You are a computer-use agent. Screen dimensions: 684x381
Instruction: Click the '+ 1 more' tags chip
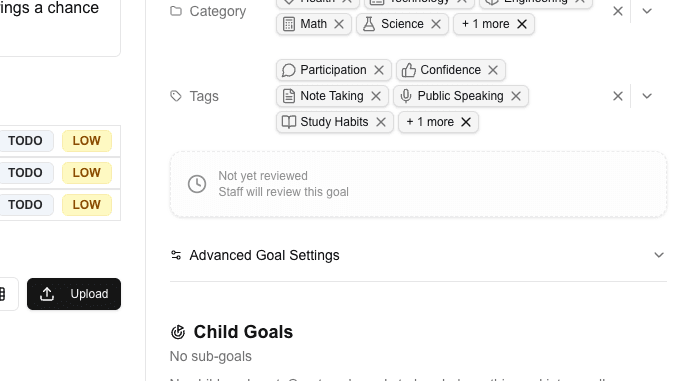click(x=430, y=122)
